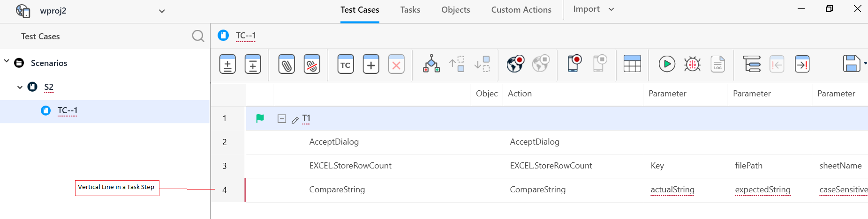Search test cases with the magnifier icon
The image size is (868, 219).
pos(198,36)
